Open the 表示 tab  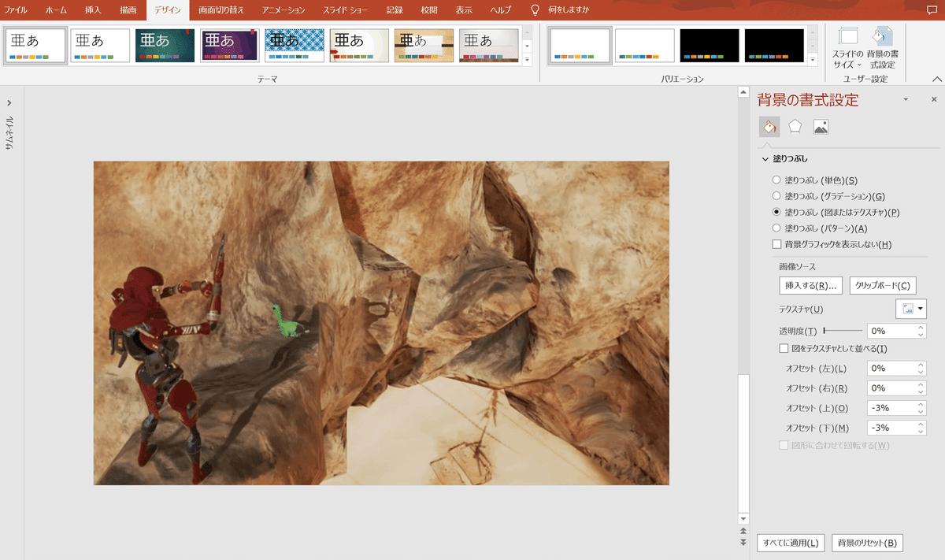pos(464,10)
